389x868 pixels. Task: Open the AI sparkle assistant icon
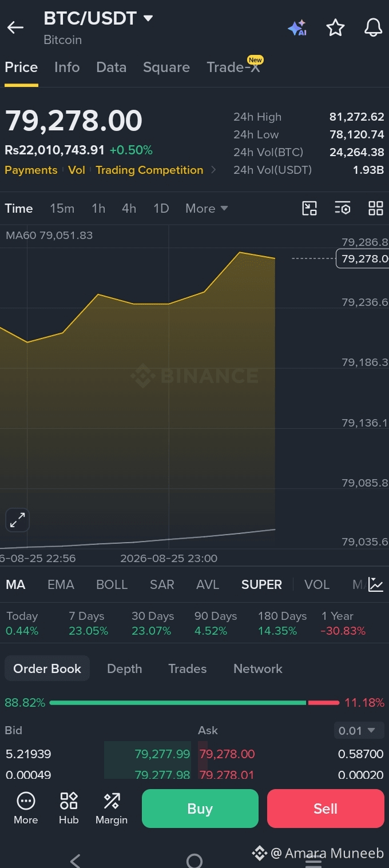pos(297,28)
